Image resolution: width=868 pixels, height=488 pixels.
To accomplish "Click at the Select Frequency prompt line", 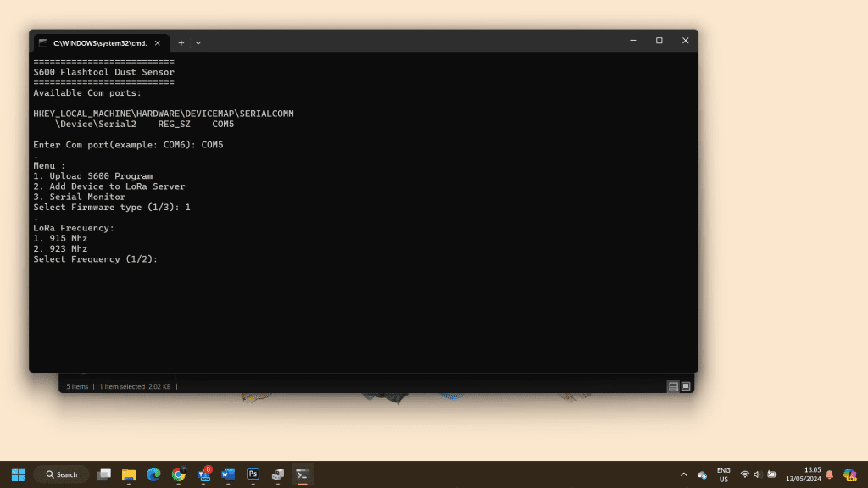I will pyautogui.click(x=96, y=259).
